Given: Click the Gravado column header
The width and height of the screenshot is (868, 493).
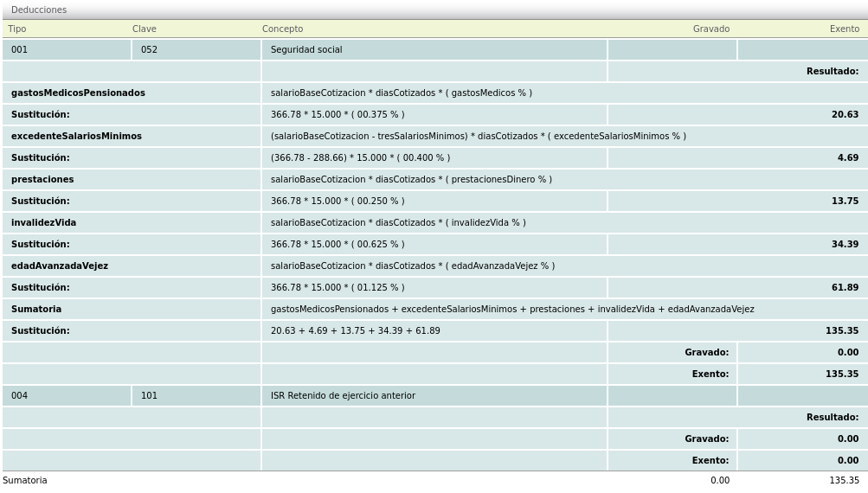Looking at the screenshot, I should tap(710, 29).
